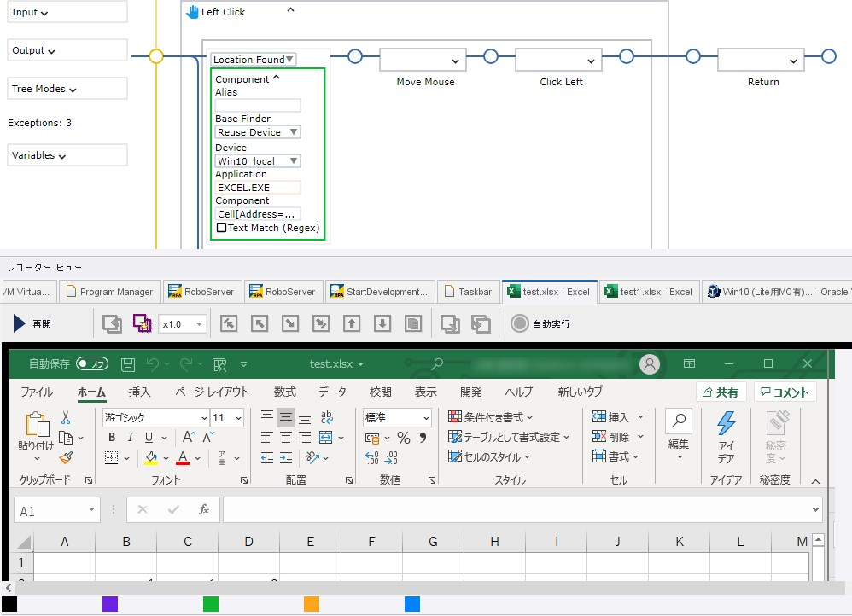This screenshot has width=852, height=616.
Task: Click the middle vertical align toggle
Action: (286, 417)
